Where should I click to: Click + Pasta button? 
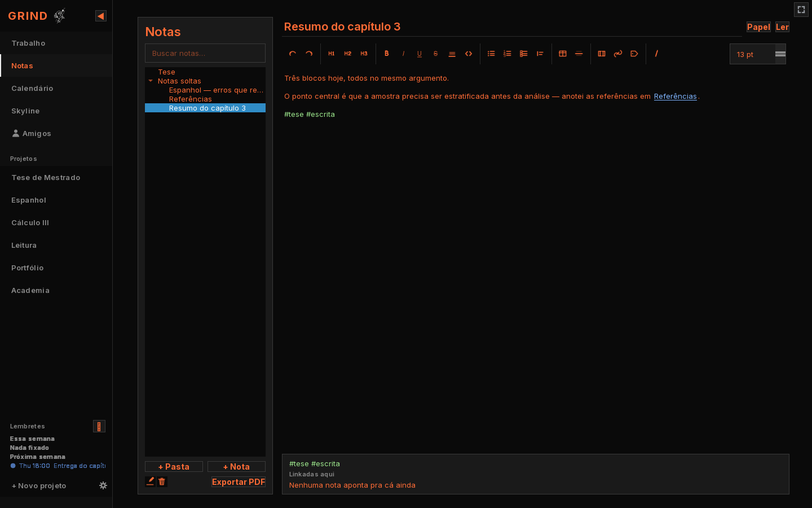tap(174, 466)
